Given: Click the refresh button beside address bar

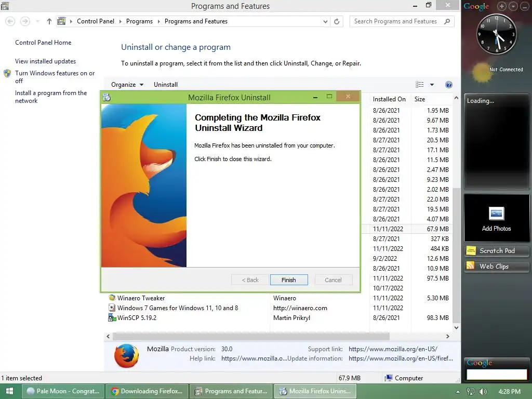Looking at the screenshot, I should click(337, 21).
